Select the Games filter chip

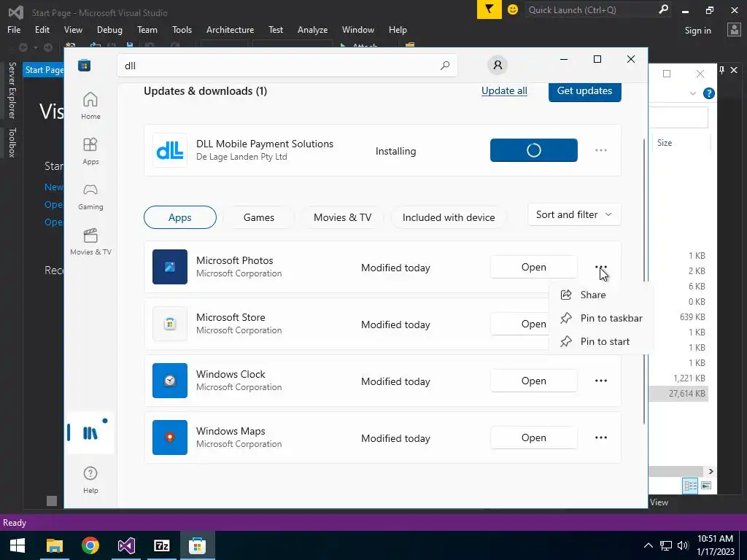(x=259, y=217)
